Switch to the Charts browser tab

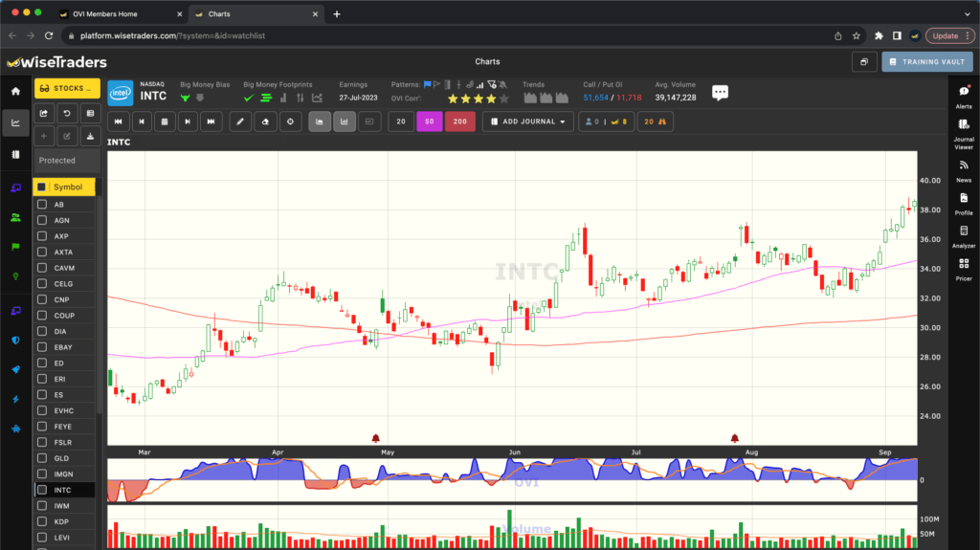256,13
